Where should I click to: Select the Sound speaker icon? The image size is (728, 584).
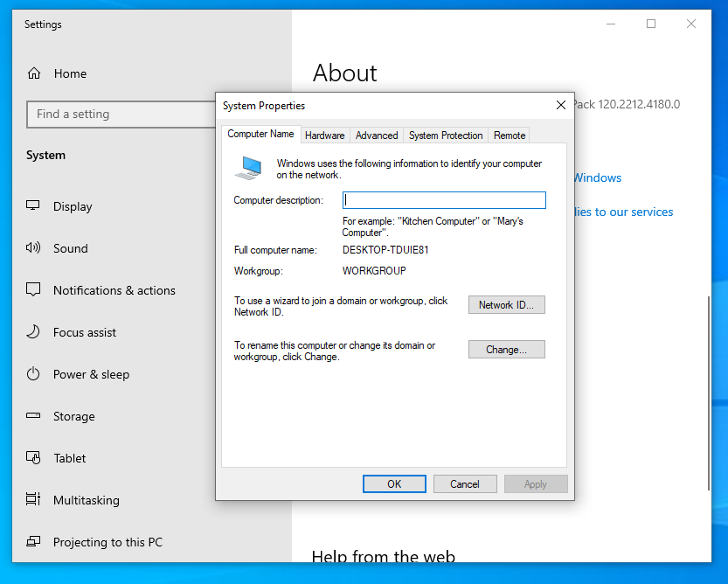[33, 248]
